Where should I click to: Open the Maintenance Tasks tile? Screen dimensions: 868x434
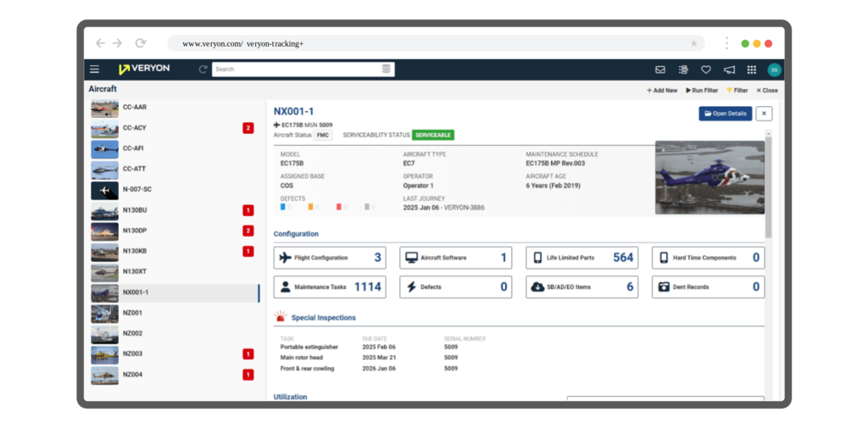click(329, 287)
